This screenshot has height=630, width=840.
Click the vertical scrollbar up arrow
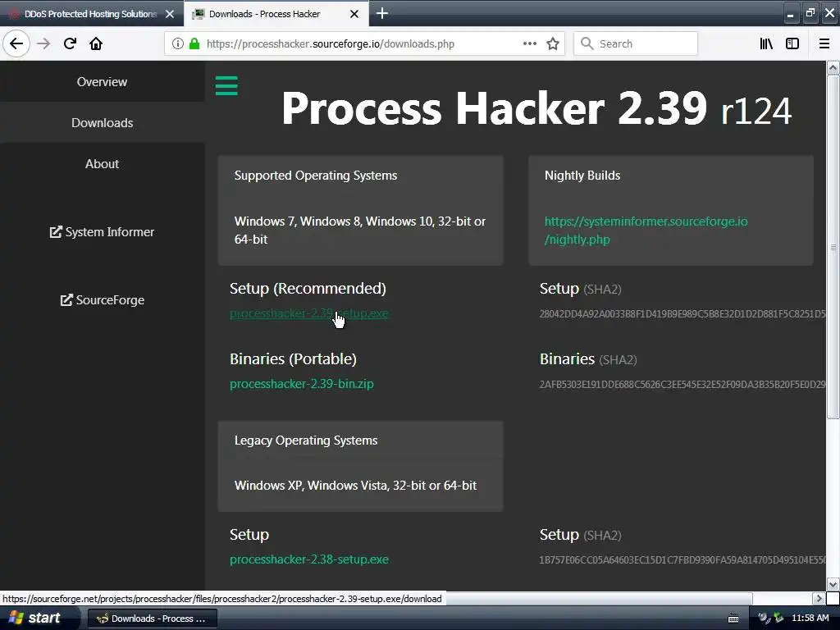tap(833, 68)
